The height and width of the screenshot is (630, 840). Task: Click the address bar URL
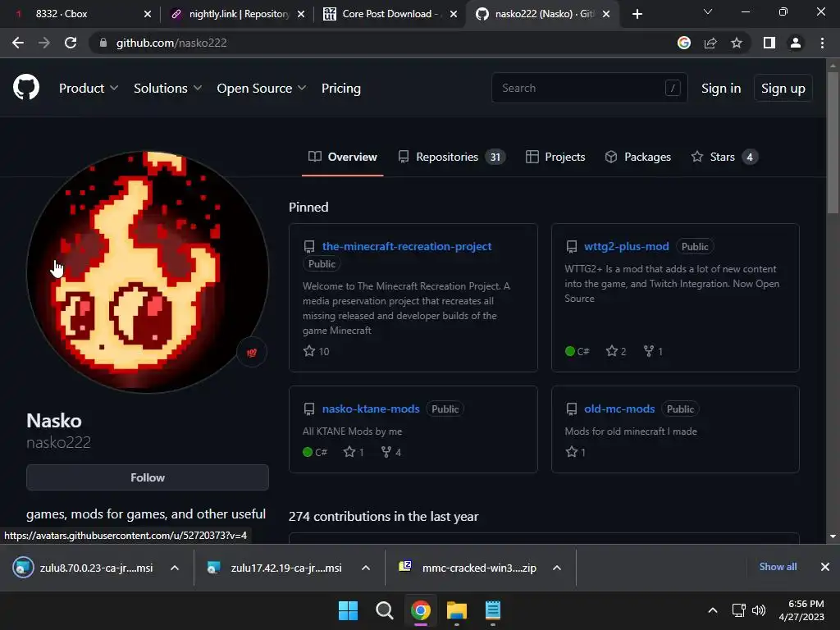point(171,43)
